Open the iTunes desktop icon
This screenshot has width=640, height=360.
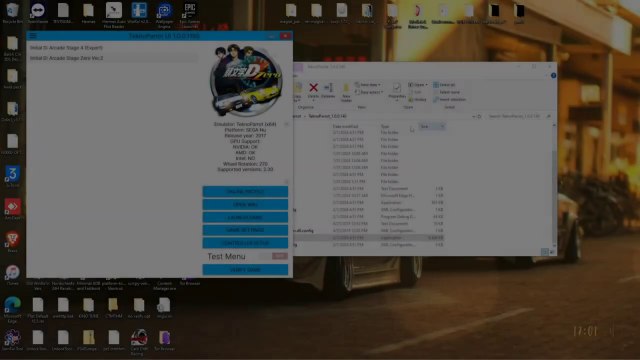point(12,275)
